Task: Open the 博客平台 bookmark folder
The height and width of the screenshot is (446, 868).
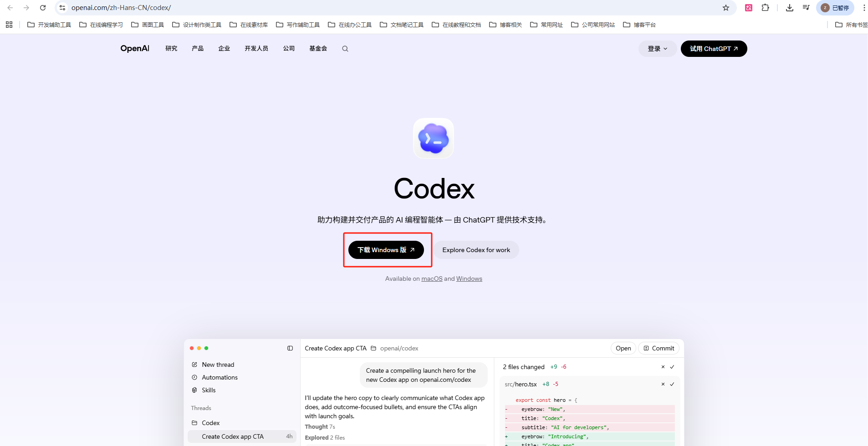Action: tap(639, 25)
